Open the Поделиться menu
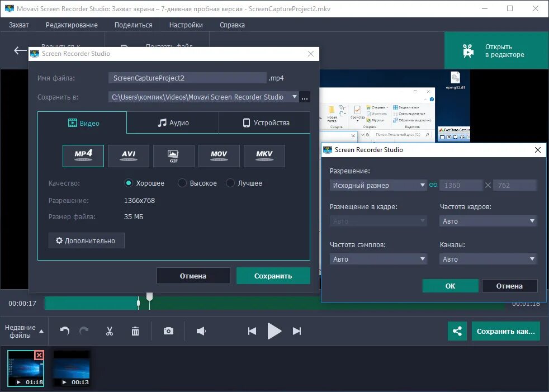This screenshot has height=392, width=549. point(134,25)
